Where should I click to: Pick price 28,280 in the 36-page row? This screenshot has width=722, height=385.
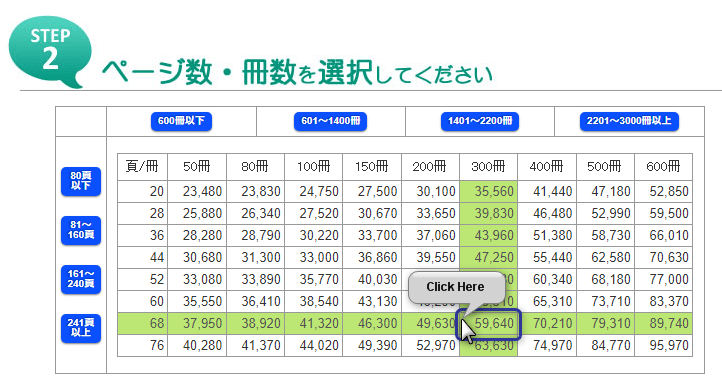197,236
